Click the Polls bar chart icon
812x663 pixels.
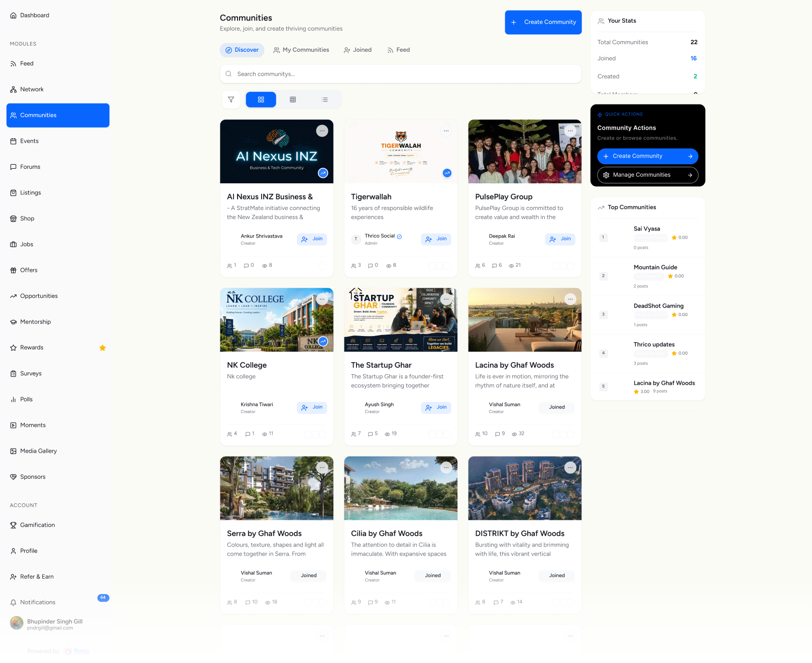coord(14,399)
